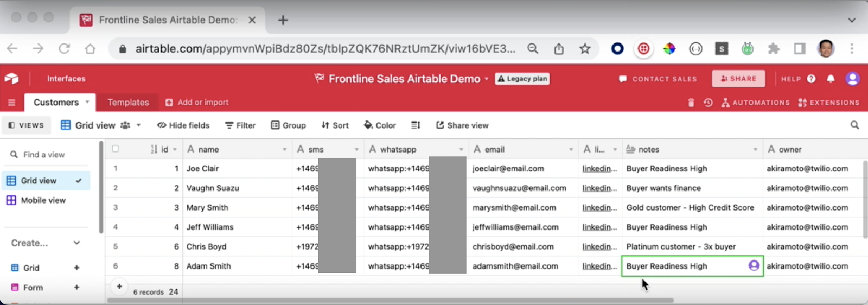Open sms field dropdown arrow
The width and height of the screenshot is (868, 305).
pyautogui.click(x=356, y=149)
